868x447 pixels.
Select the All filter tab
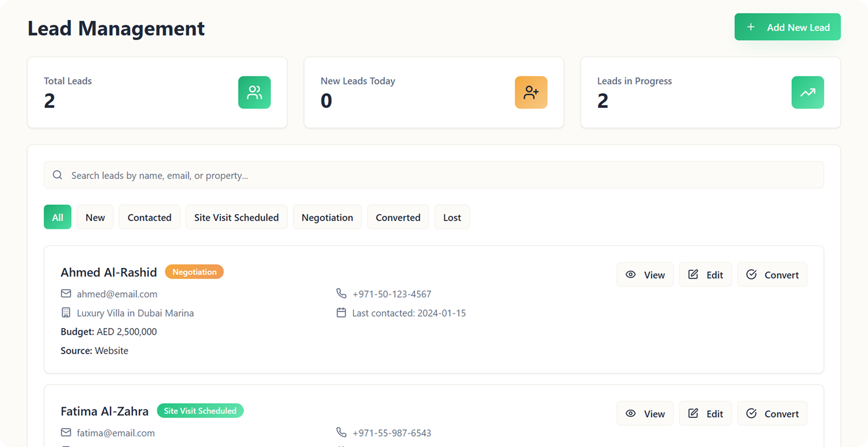[58, 217]
